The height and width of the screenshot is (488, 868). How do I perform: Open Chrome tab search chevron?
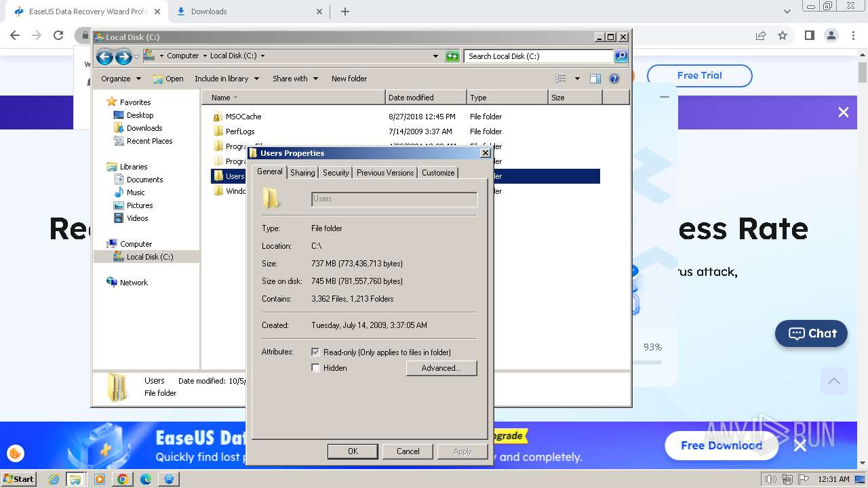click(787, 12)
